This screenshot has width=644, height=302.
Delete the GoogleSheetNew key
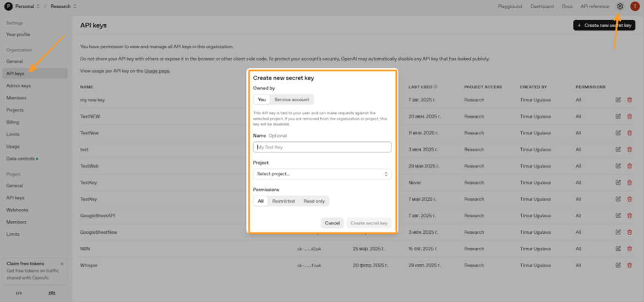pos(630,232)
